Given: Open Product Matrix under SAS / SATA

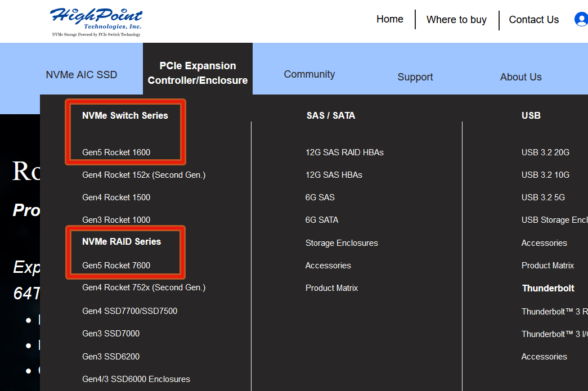Looking at the screenshot, I should 331,288.
